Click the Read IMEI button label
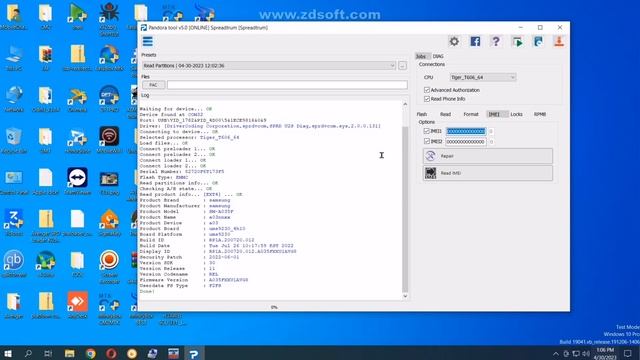Screen dimensions: 640x360 point(451,173)
